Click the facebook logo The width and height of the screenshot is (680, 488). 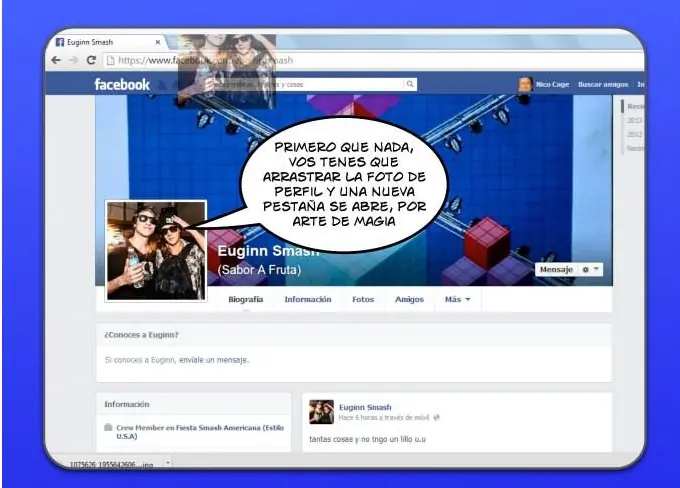(122, 84)
